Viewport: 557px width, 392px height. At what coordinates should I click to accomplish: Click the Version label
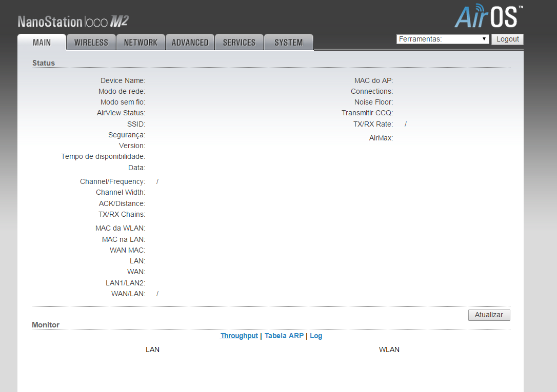point(132,146)
